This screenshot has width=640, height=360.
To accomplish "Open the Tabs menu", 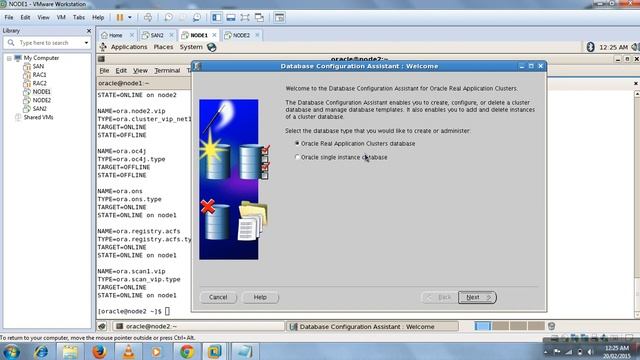I will [79, 18].
